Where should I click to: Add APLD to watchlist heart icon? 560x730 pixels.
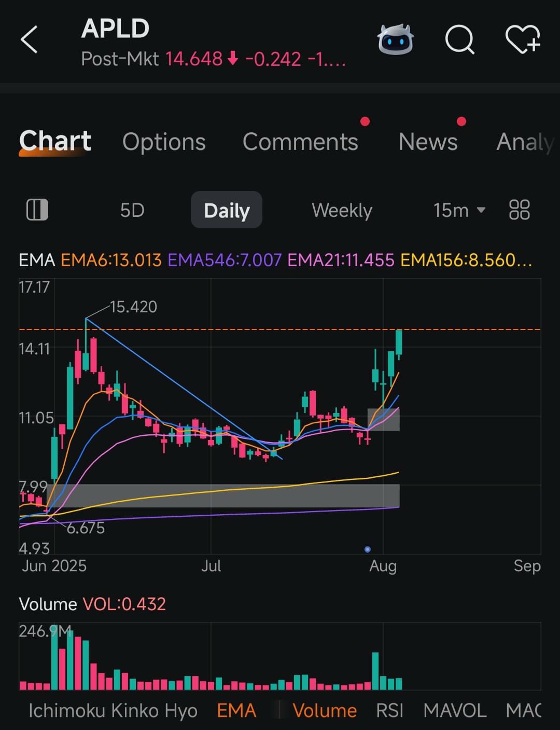[523, 40]
